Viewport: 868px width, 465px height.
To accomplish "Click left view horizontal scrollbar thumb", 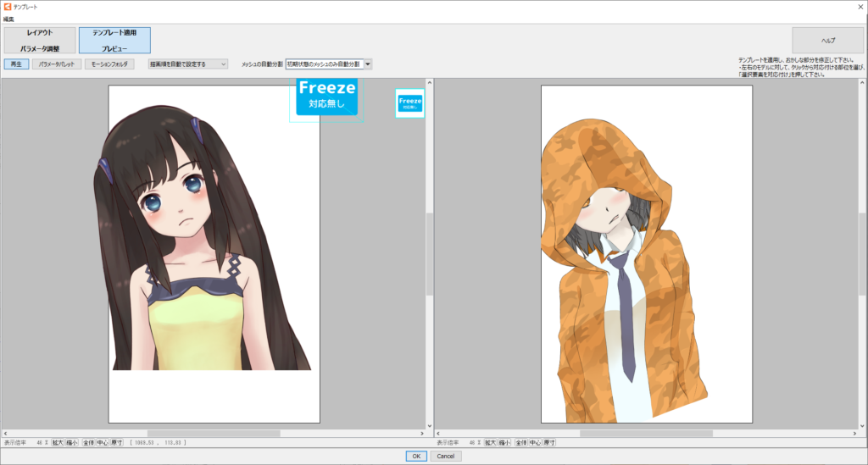I will point(214,434).
